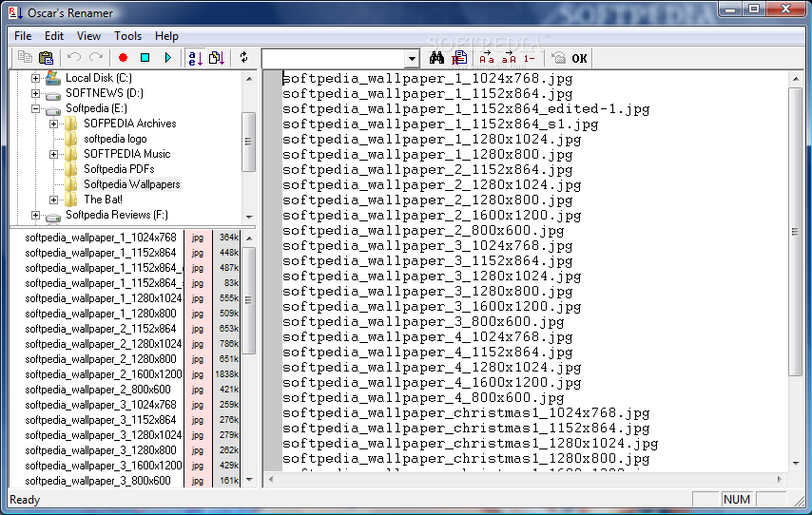
Task: Click the cyan stop square button
Action: tap(145, 57)
